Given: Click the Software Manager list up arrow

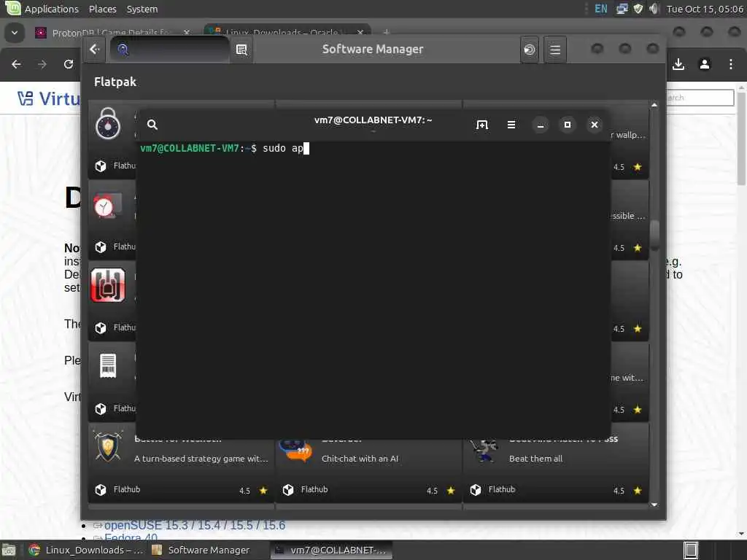Looking at the screenshot, I should coord(654,105).
